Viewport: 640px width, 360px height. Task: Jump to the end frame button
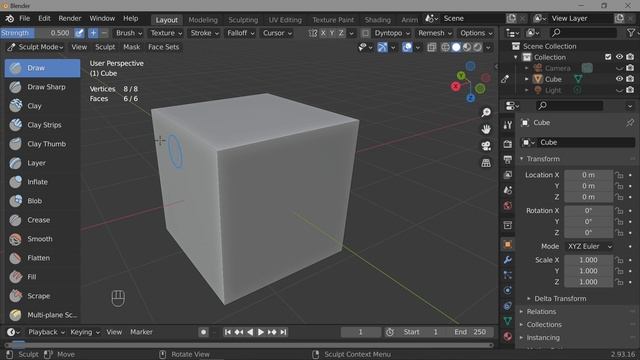pos(283,332)
